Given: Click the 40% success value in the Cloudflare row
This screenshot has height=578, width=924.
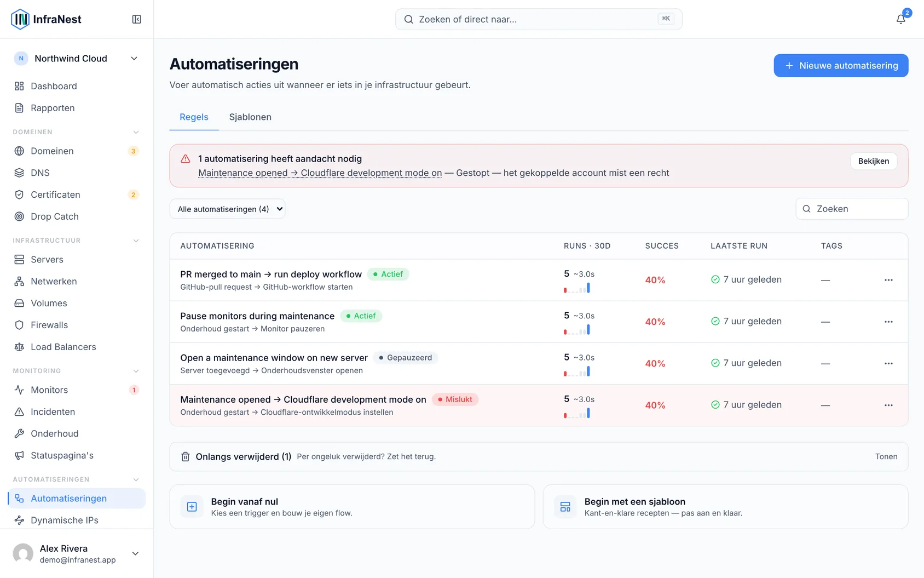Looking at the screenshot, I should pos(655,405).
